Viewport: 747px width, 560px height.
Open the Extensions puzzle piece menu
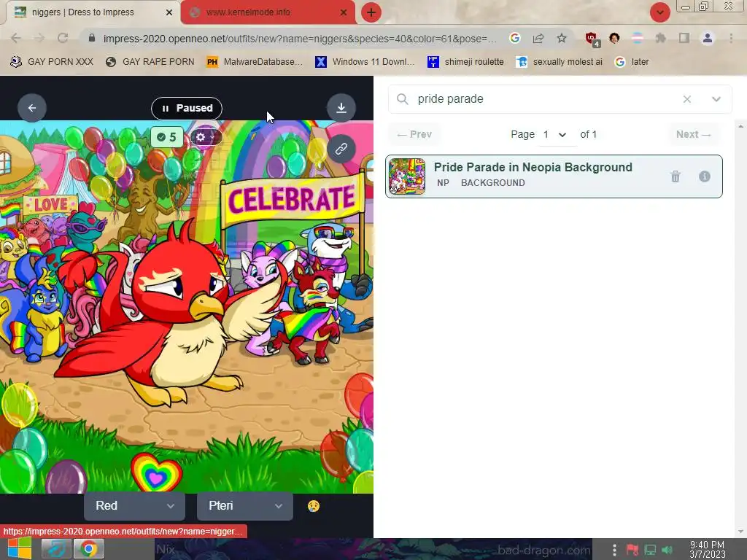(661, 38)
